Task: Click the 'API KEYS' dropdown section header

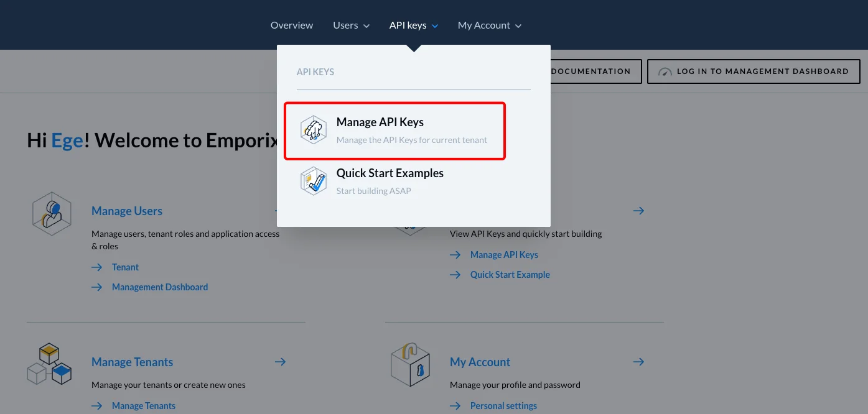Action: pyautogui.click(x=315, y=72)
